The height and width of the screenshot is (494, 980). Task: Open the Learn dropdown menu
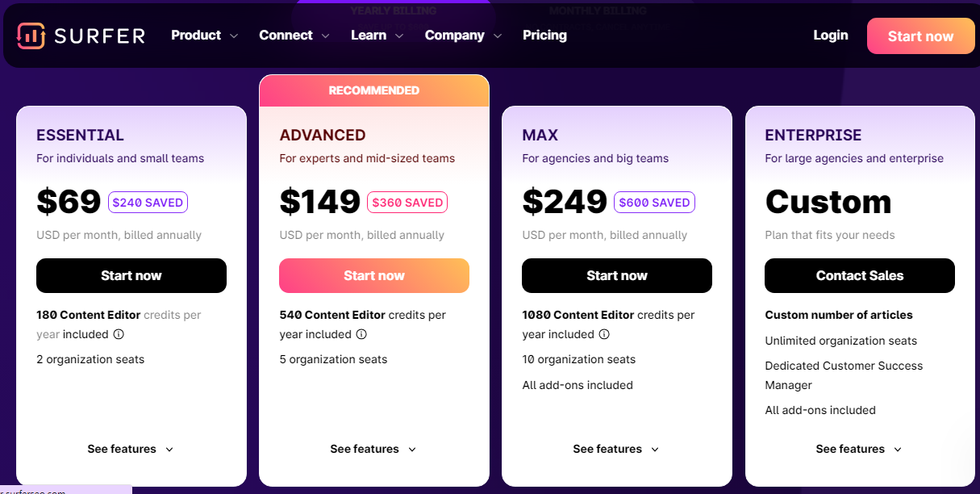click(377, 36)
